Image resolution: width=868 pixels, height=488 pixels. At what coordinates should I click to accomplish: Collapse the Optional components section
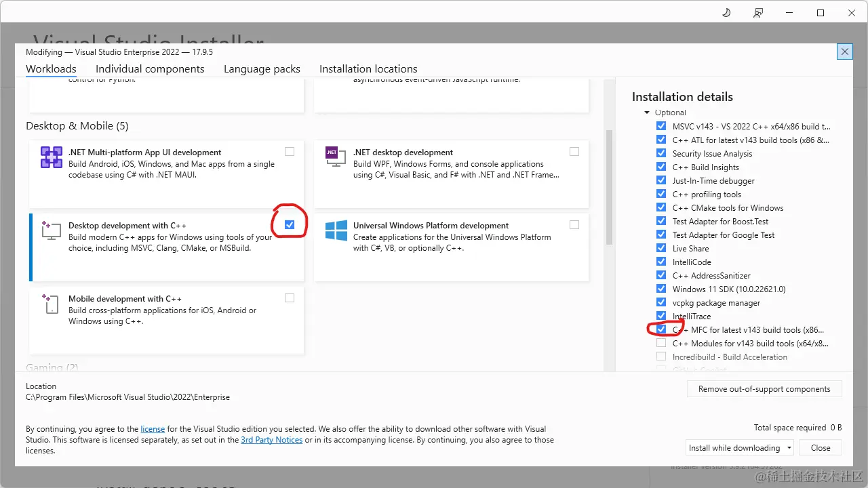(647, 113)
